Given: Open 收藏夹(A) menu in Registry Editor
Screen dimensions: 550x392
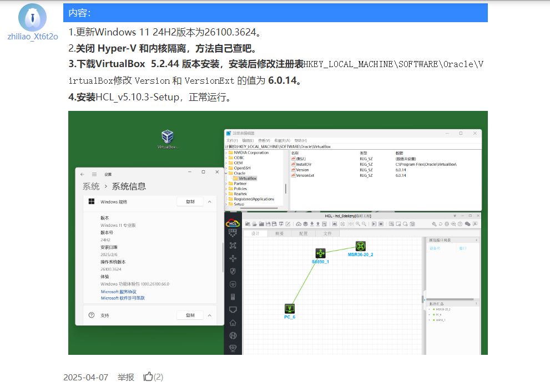Looking at the screenshot, I should click(282, 140).
